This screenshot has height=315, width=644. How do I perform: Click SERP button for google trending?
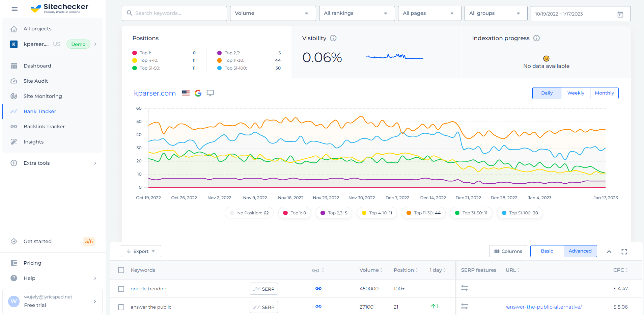[264, 289]
